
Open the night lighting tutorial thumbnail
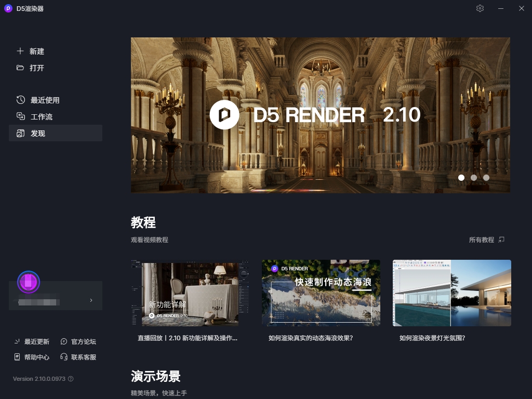click(x=452, y=293)
